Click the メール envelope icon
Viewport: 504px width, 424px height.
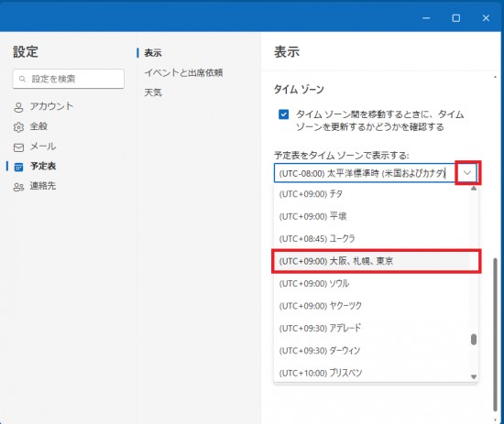click(18, 147)
